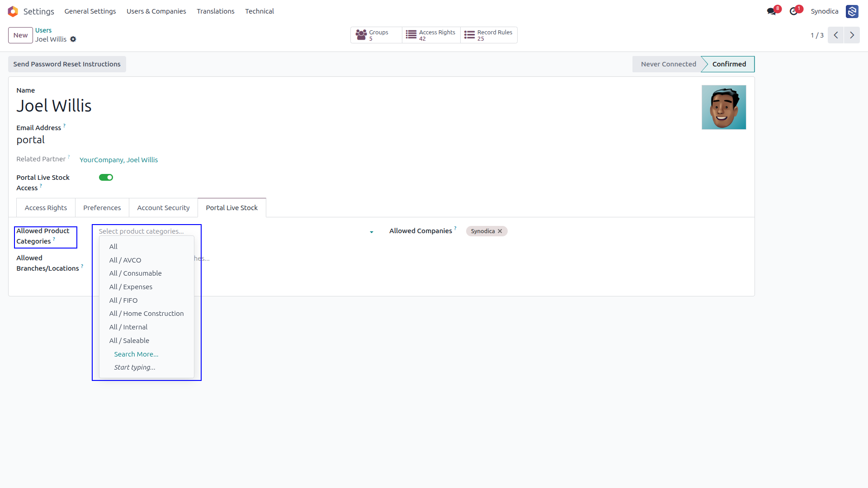The image size is (868, 488).
Task: Edit the portal email address field
Action: (31, 140)
